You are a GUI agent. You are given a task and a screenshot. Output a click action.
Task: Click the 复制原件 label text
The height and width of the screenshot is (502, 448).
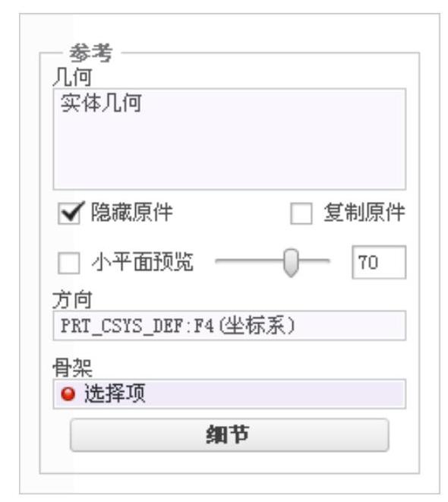pyautogui.click(x=364, y=212)
